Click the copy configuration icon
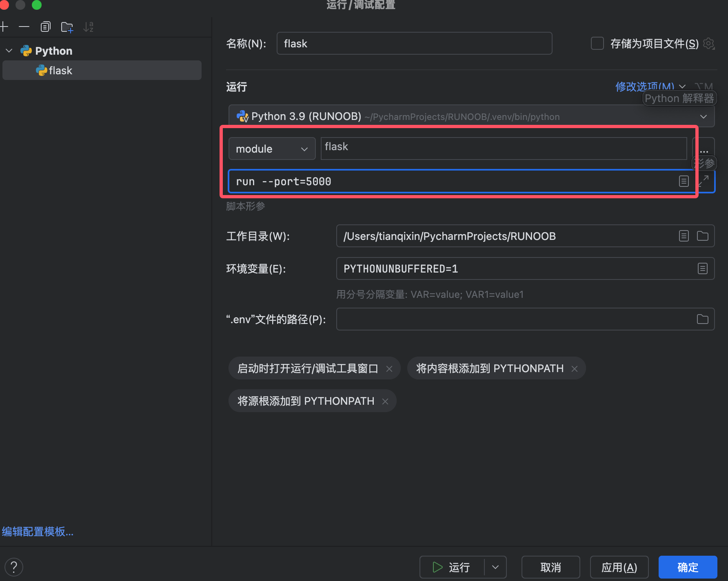The image size is (728, 581). (x=45, y=27)
